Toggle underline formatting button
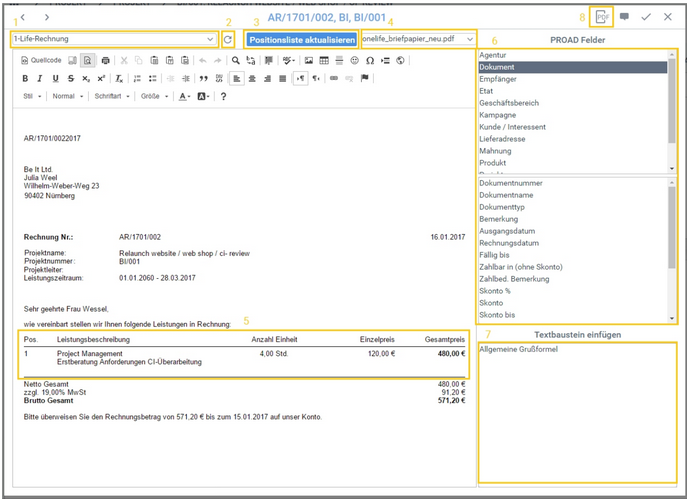The width and height of the screenshot is (688, 499). [x=55, y=78]
